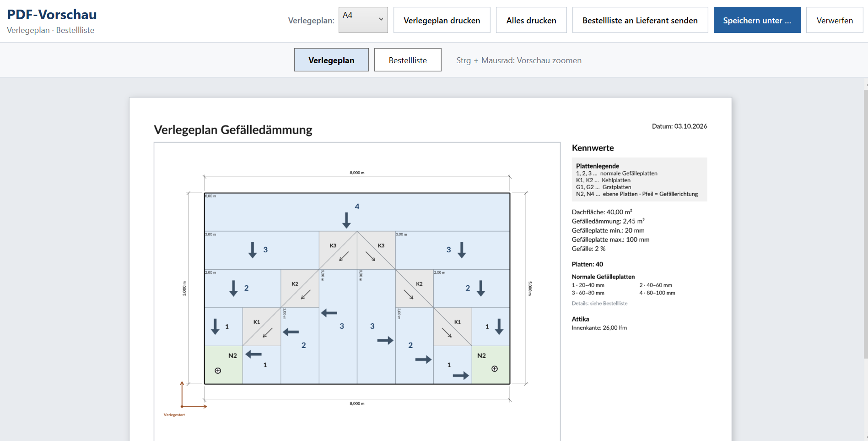Click the Gefälle: 2 % text
This screenshot has height=441, width=868.
[x=588, y=249]
